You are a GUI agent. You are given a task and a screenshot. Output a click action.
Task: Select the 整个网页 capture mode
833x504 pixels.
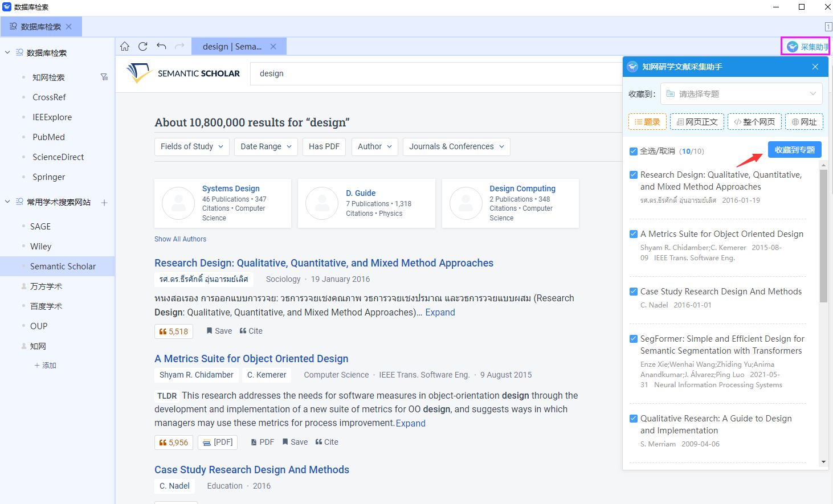754,122
